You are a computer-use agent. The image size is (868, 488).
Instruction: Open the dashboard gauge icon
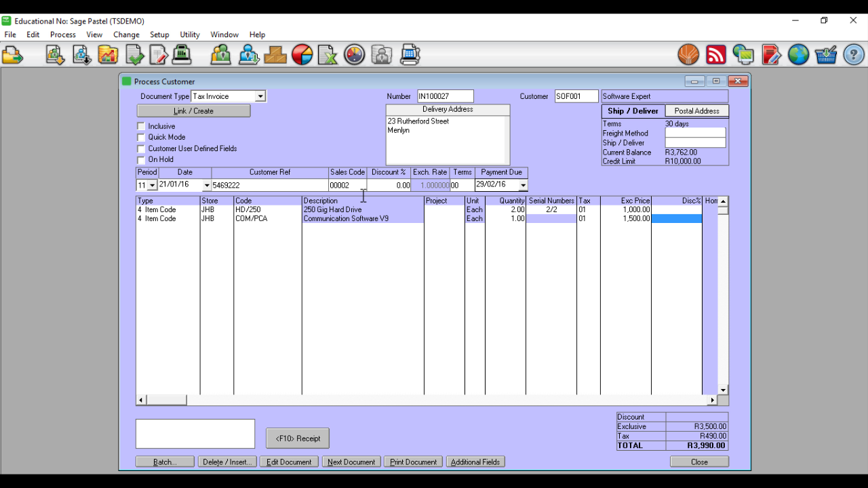pyautogui.click(x=354, y=55)
